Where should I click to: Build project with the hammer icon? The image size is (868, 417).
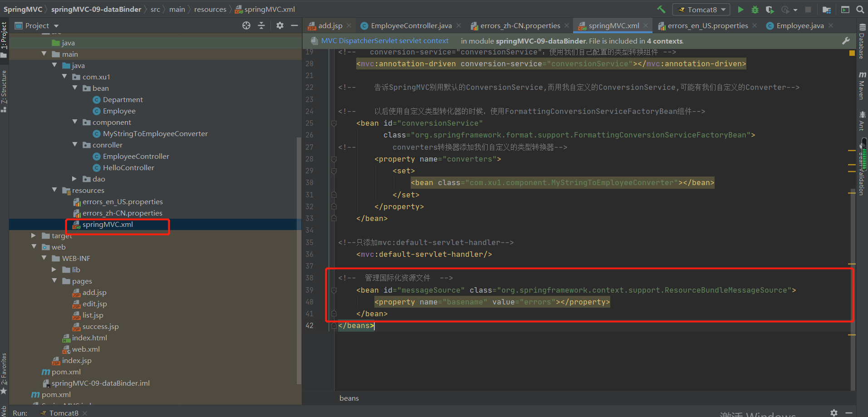[x=661, y=10]
